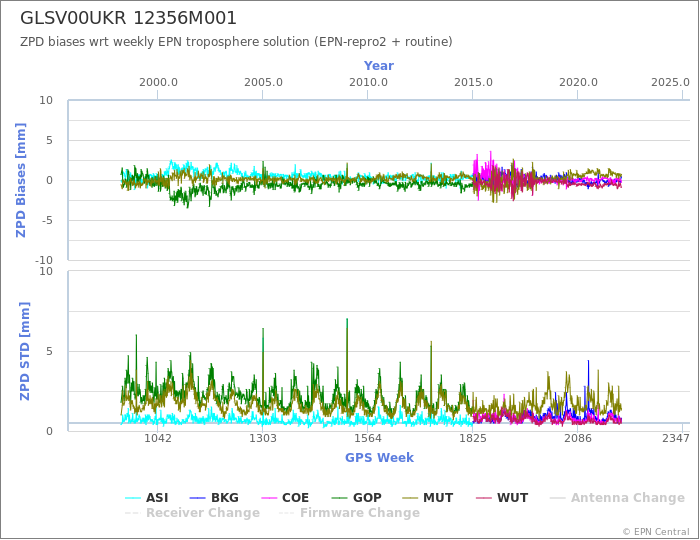Toggle the ASI series legend entry

click(x=147, y=498)
